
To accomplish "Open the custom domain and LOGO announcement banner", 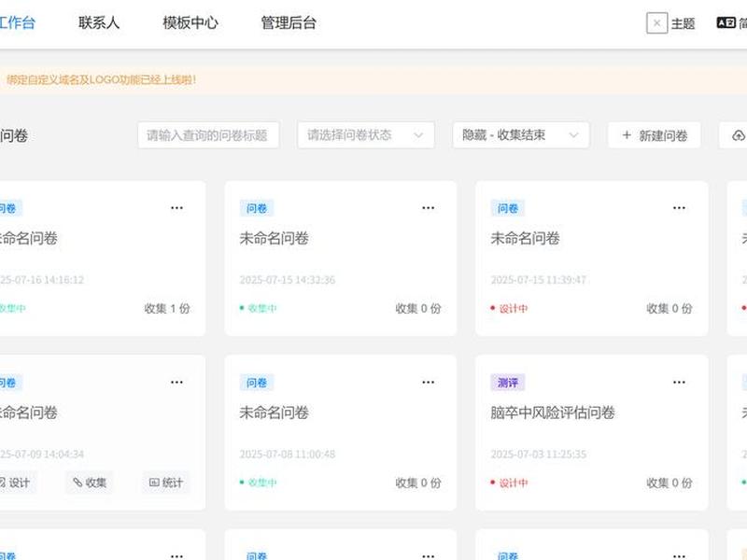I will pos(373,79).
